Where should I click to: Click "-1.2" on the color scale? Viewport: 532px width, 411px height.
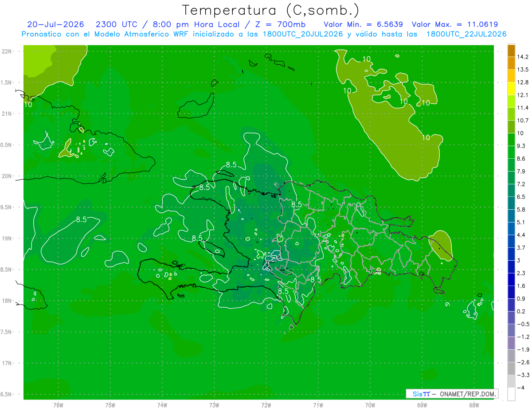point(523,337)
